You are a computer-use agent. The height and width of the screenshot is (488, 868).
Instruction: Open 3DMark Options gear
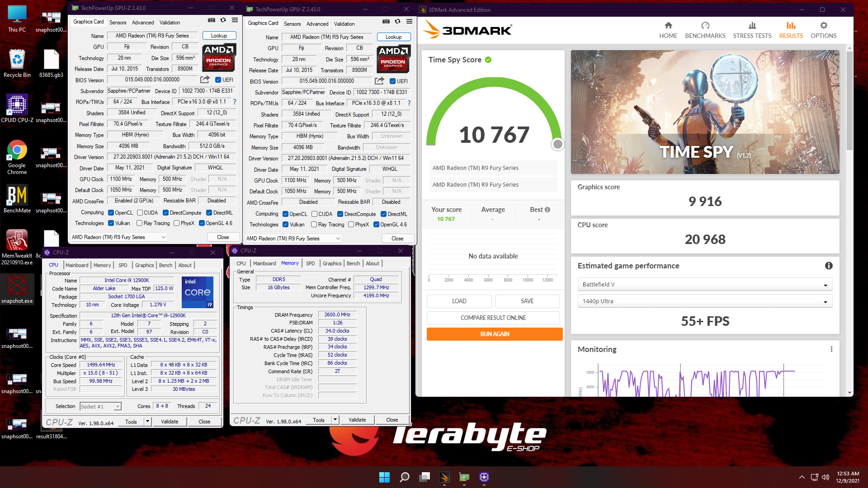823,30
